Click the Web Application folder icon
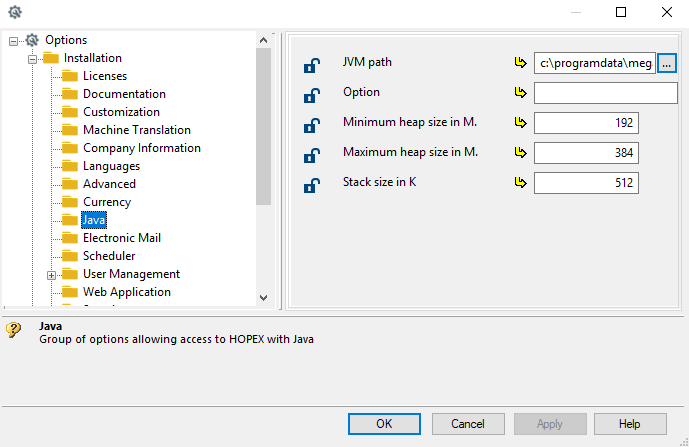Image resolution: width=689 pixels, height=447 pixels. 70,292
